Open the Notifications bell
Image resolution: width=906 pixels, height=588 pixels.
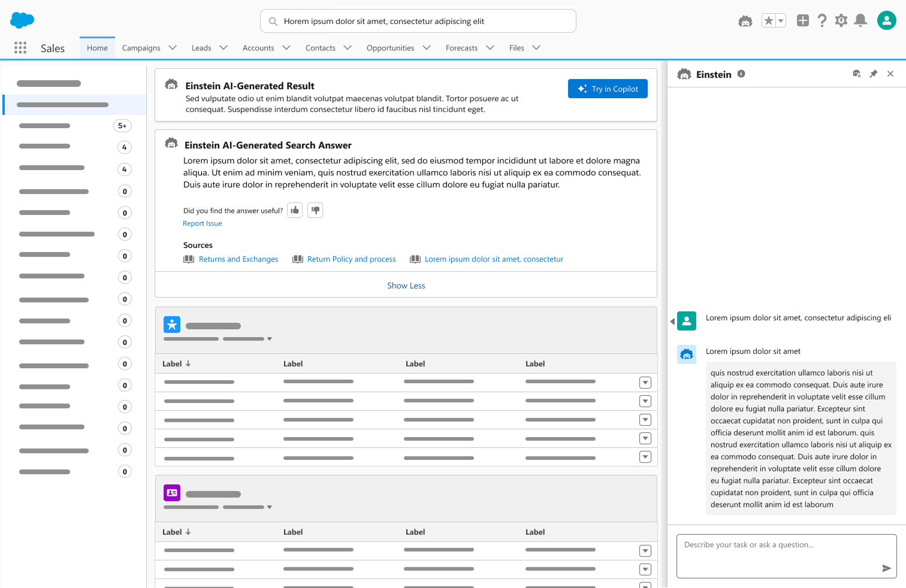[x=860, y=21]
